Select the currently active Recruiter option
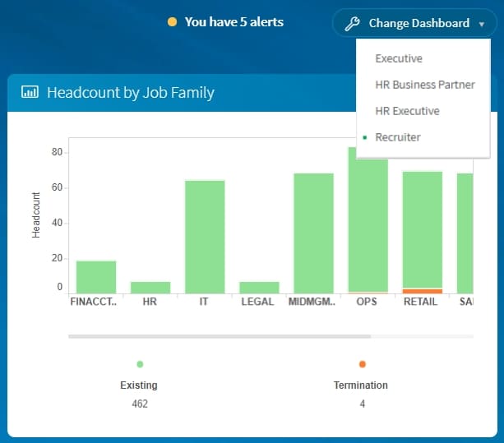The width and height of the screenshot is (504, 443). [x=398, y=137]
